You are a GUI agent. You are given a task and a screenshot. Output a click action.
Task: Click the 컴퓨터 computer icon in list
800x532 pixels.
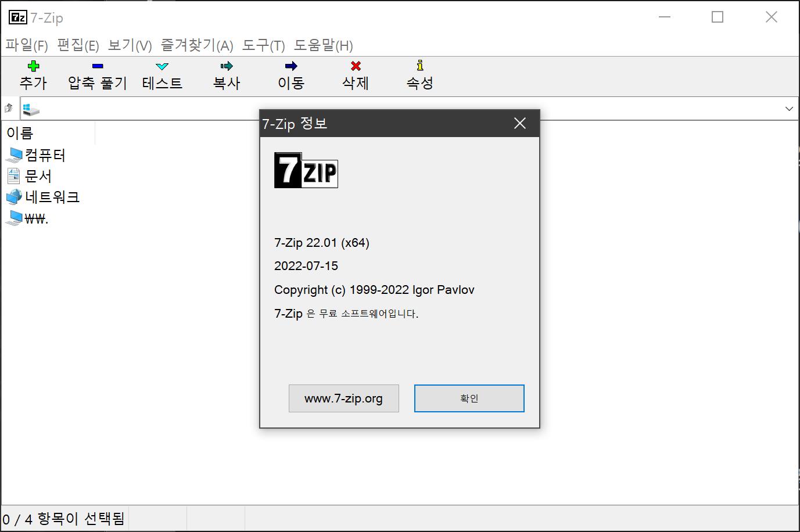point(15,155)
